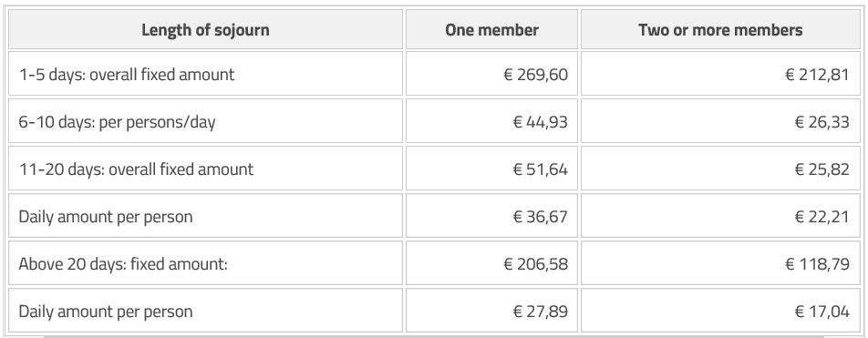Select the € 206,58 cell
This screenshot has width=868, height=338.
coord(491,264)
